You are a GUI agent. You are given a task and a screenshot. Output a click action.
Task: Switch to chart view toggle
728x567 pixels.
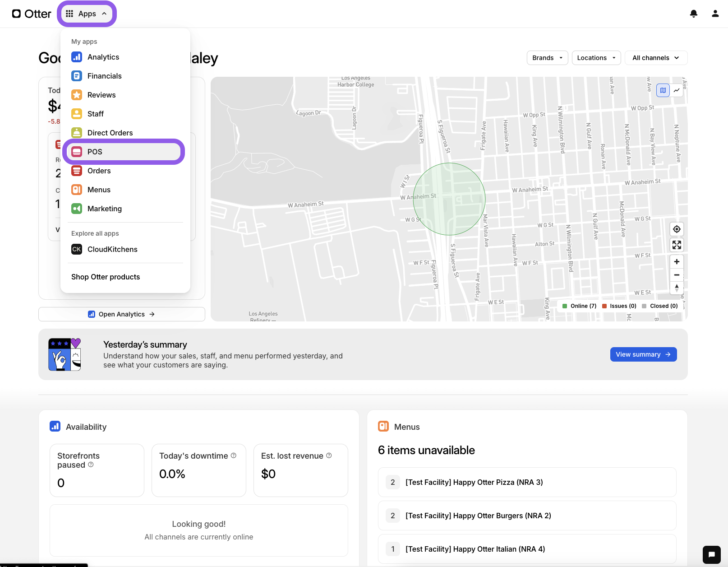point(677,90)
